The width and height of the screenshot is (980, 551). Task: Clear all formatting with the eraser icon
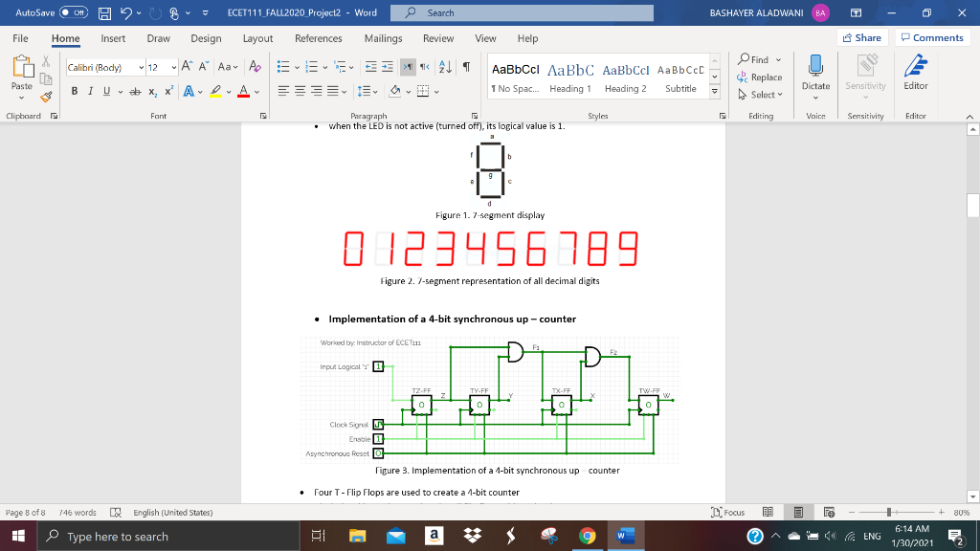[x=254, y=67]
